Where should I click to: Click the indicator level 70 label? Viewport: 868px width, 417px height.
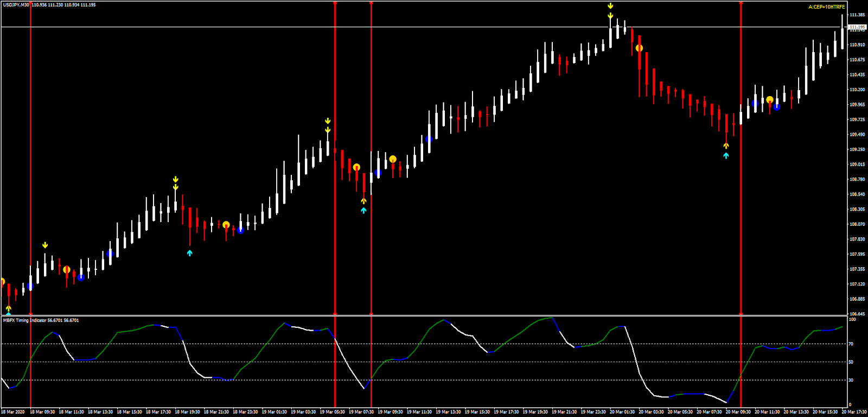pyautogui.click(x=851, y=344)
